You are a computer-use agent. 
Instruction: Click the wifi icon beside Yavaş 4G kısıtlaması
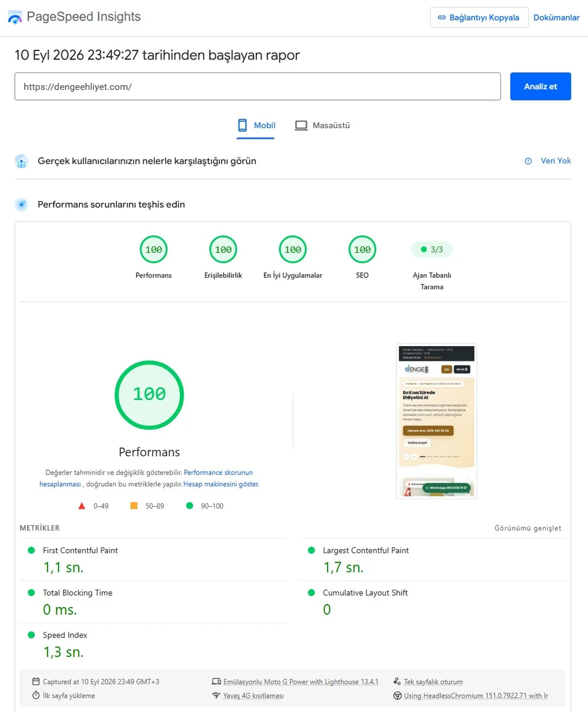tap(216, 696)
